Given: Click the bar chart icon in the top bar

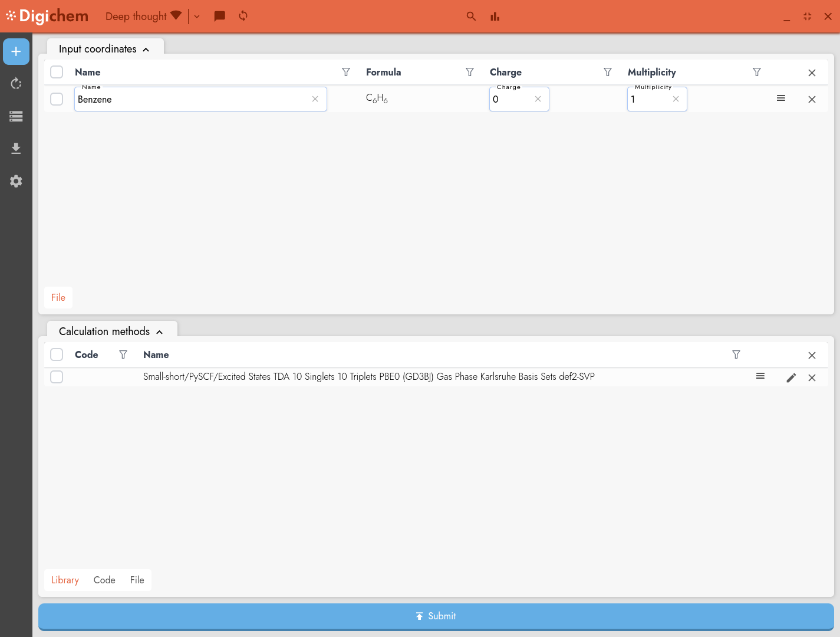Looking at the screenshot, I should coord(495,16).
